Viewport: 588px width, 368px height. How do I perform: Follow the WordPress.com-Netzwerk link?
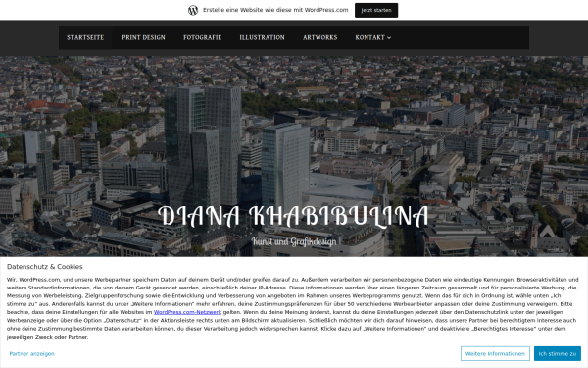point(187,312)
